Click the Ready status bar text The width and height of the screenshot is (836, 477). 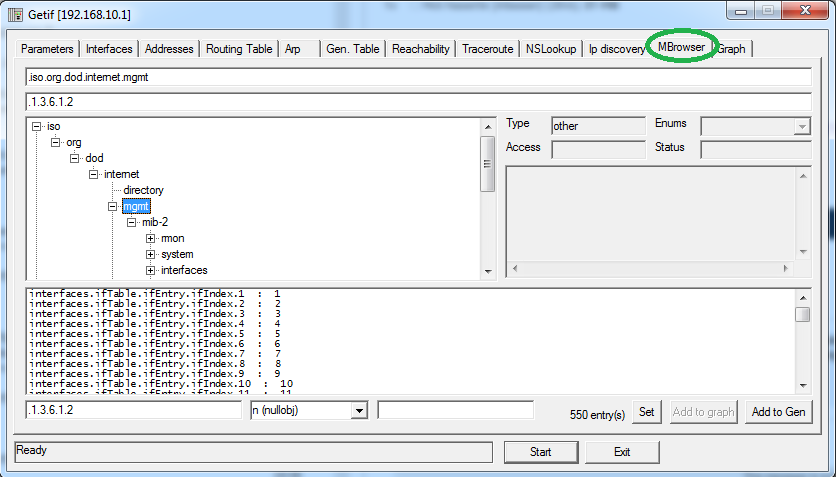tap(32, 450)
